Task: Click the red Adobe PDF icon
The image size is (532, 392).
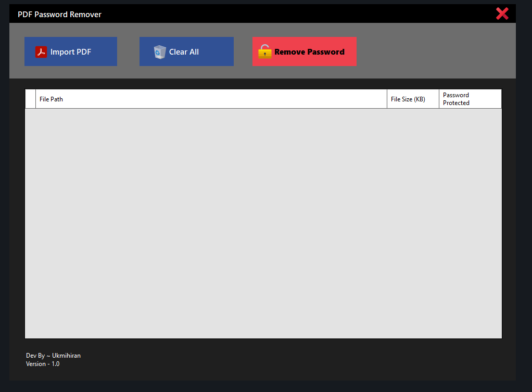Action: 41,52
